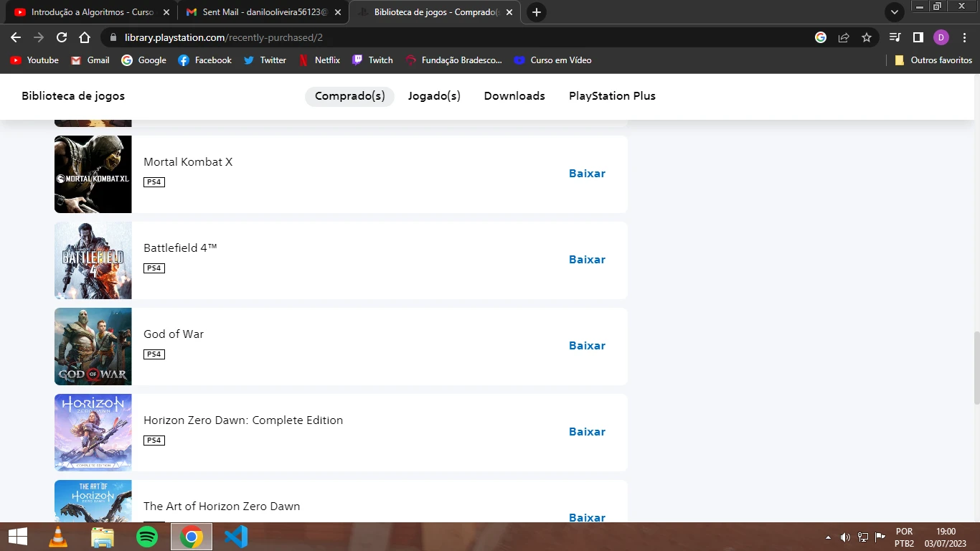Open the Gmail bookmark
This screenshot has width=980, height=551.
90,60
